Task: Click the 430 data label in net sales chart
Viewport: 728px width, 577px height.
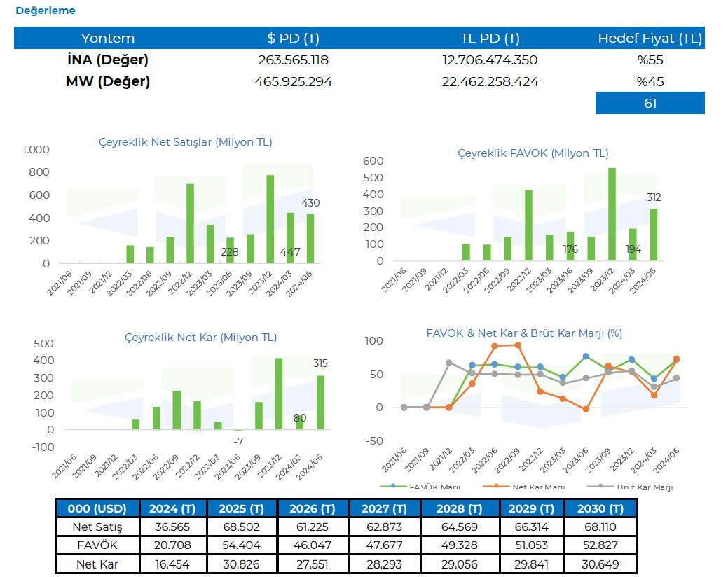Action: 310,203
